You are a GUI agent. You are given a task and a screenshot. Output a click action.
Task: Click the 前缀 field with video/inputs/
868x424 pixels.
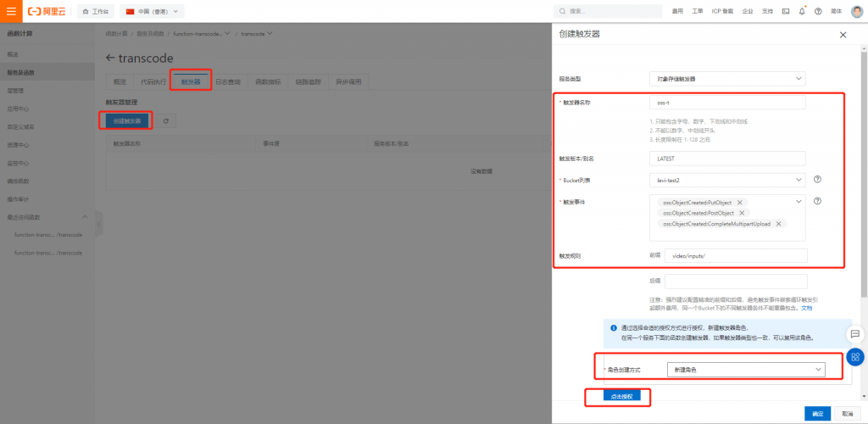coord(736,256)
